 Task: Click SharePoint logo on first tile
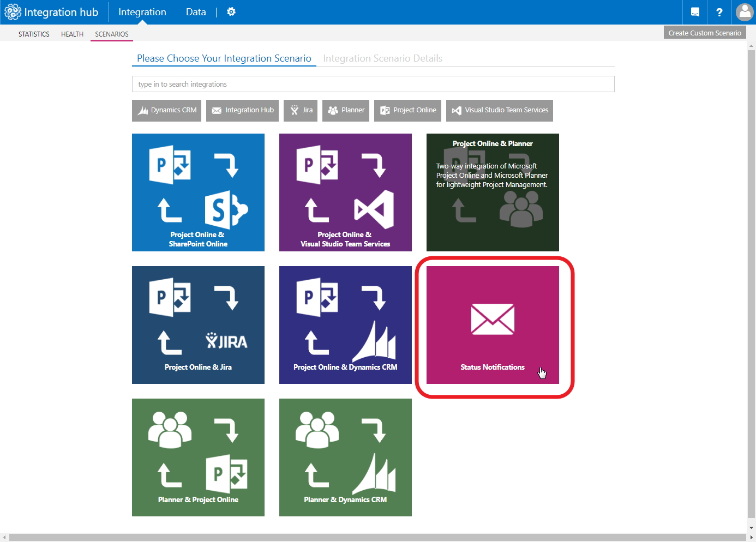(226, 209)
